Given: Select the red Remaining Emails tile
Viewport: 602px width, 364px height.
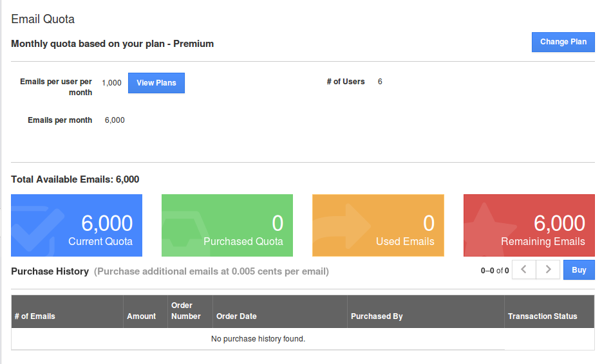Looking at the screenshot, I should coord(529,225).
